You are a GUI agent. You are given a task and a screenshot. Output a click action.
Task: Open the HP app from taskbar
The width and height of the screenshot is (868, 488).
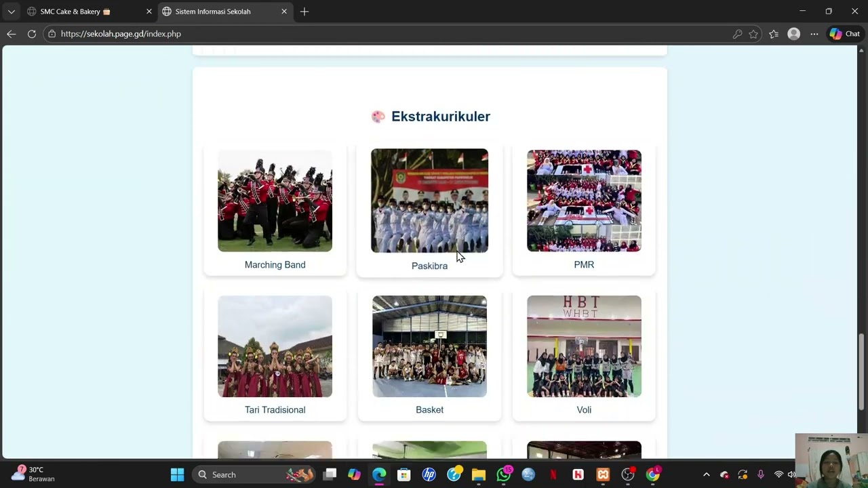(429, 475)
